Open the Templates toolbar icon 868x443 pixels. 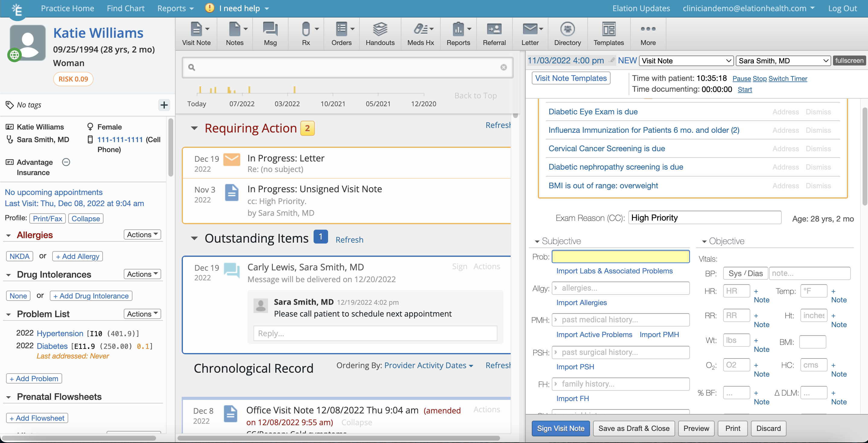pos(608,34)
